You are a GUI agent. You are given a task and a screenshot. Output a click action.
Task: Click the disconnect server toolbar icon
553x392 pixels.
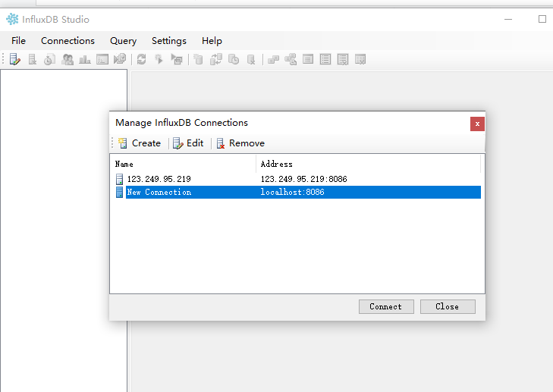[x=33, y=59]
